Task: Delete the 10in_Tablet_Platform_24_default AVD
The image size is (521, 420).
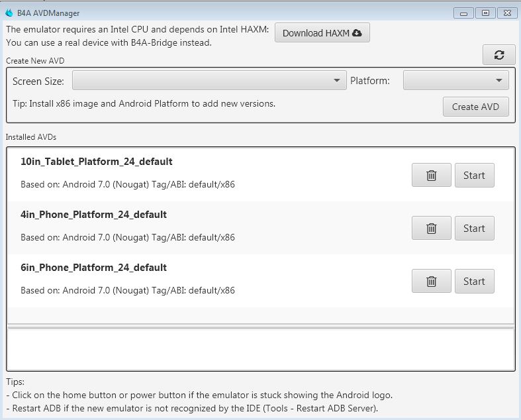Action: pyautogui.click(x=431, y=176)
